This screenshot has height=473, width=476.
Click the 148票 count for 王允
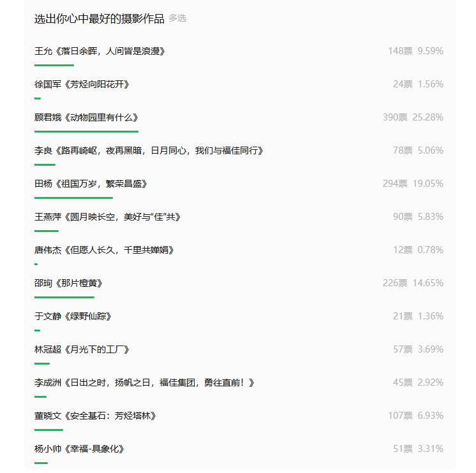[400, 51]
